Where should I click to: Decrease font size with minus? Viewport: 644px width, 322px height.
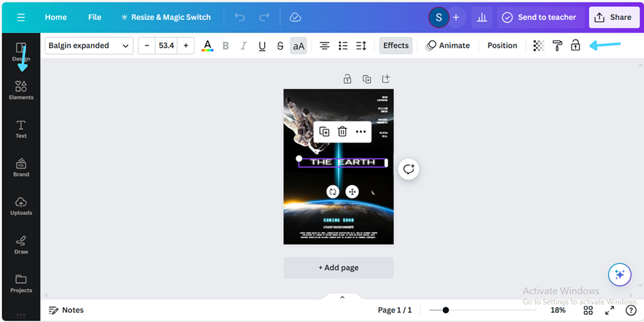[x=147, y=46]
